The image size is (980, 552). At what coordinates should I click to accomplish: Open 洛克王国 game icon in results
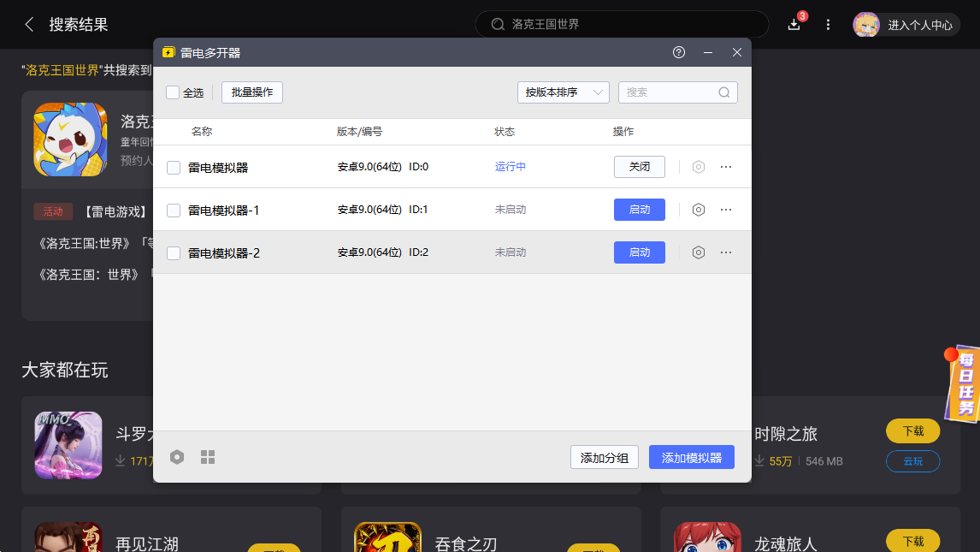[70, 139]
